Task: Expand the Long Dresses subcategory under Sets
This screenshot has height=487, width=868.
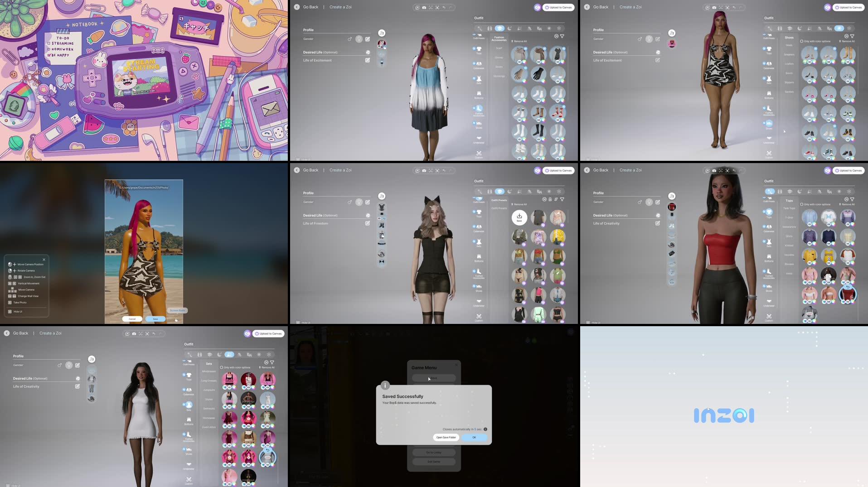Action: (x=209, y=381)
